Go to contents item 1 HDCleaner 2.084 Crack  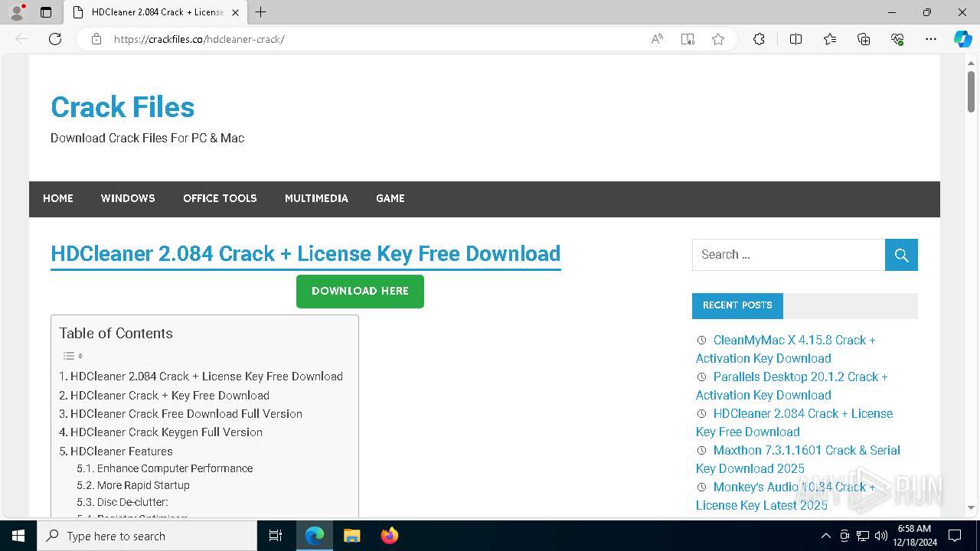coord(201,377)
